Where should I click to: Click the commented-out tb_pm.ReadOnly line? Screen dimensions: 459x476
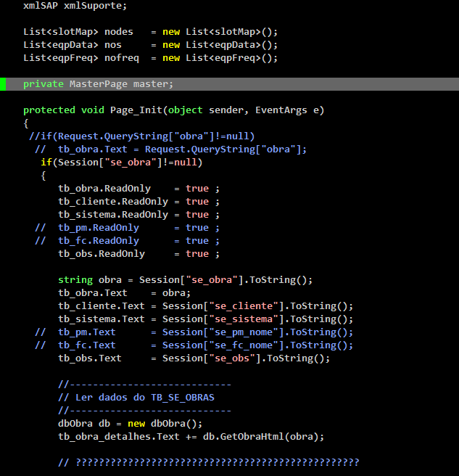127,228
